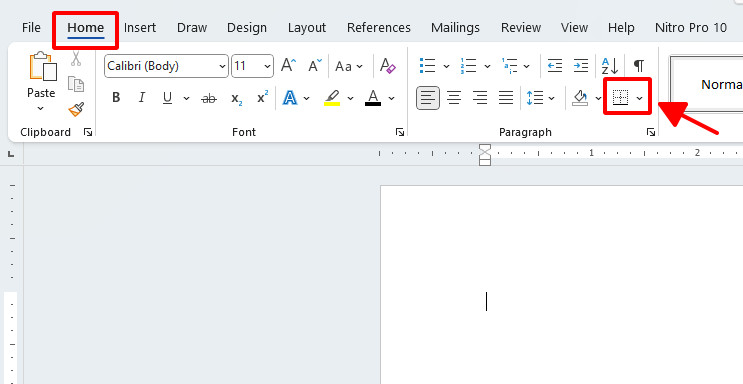Open the font color dropdown arrow

tap(391, 99)
